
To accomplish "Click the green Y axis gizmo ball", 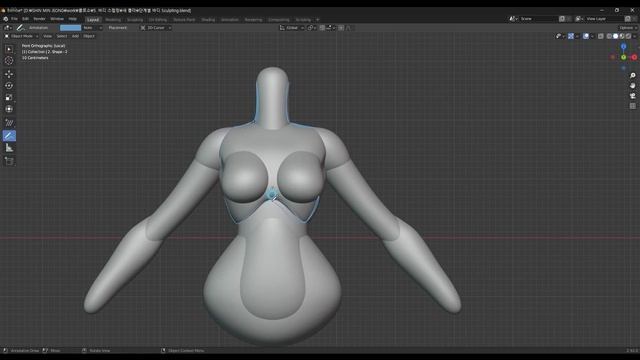I will (x=623, y=58).
